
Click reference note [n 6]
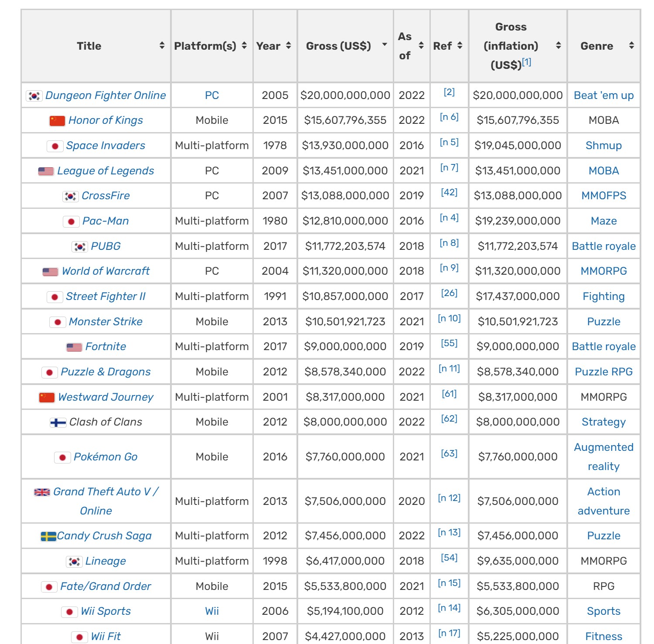click(449, 117)
